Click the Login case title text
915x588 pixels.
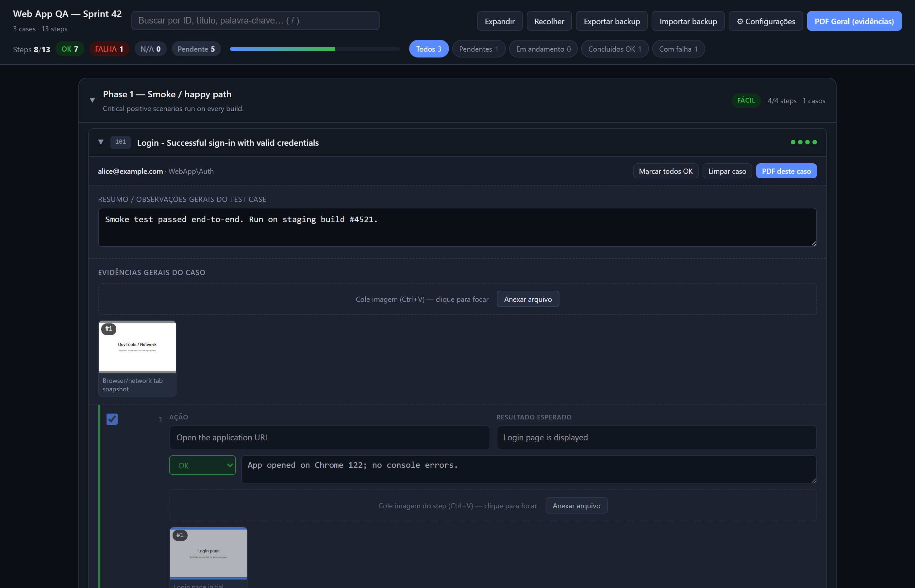pos(227,143)
